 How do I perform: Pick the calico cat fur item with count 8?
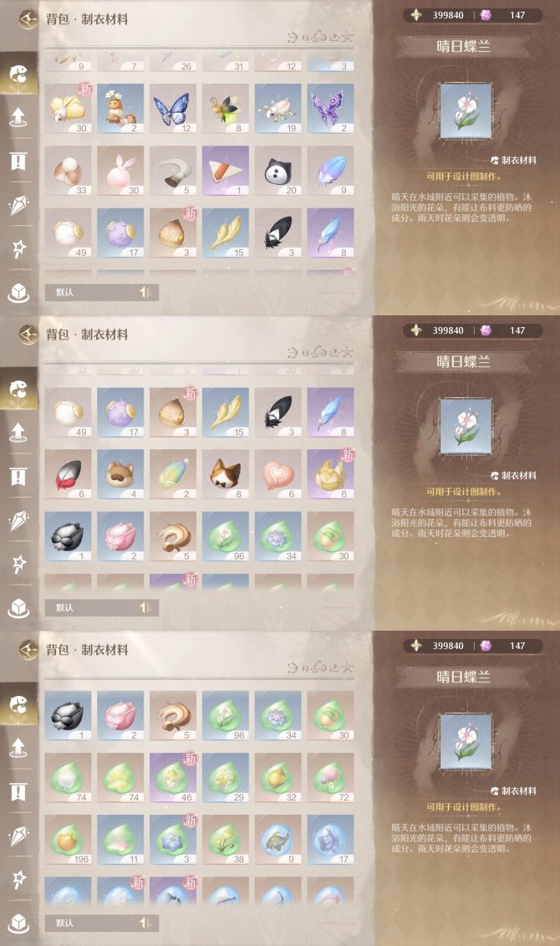[226, 474]
